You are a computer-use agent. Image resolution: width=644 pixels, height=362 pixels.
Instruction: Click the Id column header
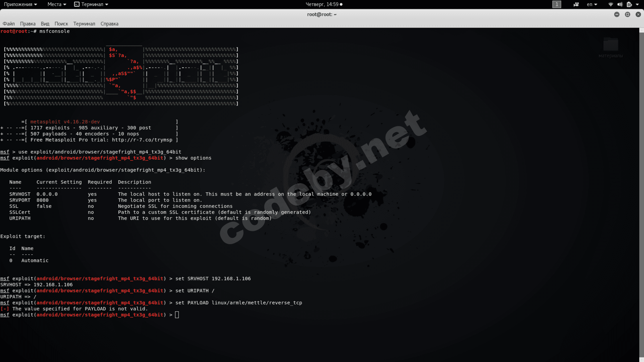(x=12, y=249)
